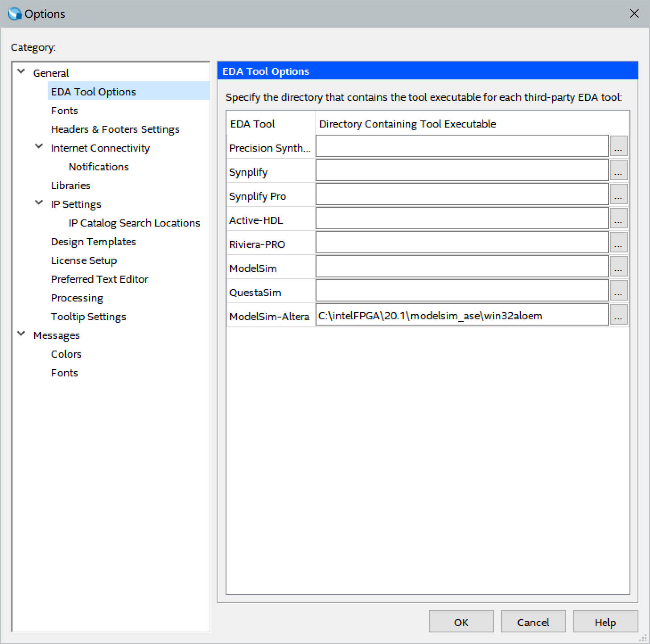Browse for Synplify directory
This screenshot has width=650, height=644.
pyautogui.click(x=618, y=170)
